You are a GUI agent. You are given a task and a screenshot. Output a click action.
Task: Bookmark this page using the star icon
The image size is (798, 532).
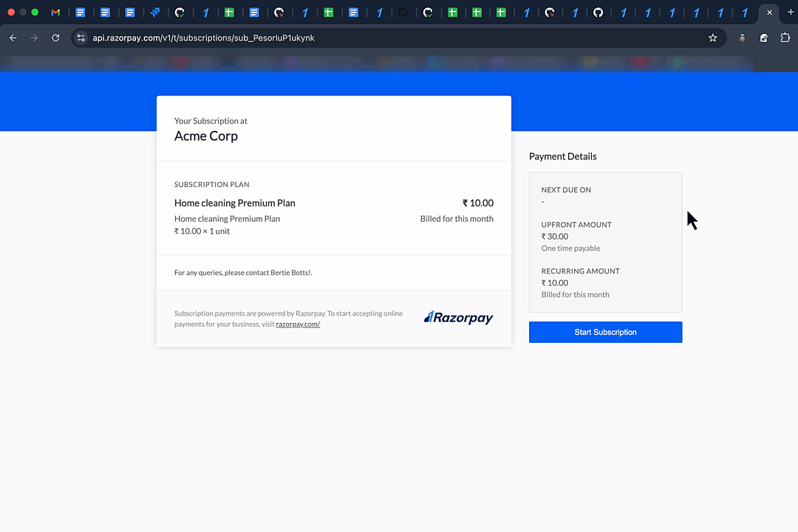click(x=712, y=38)
